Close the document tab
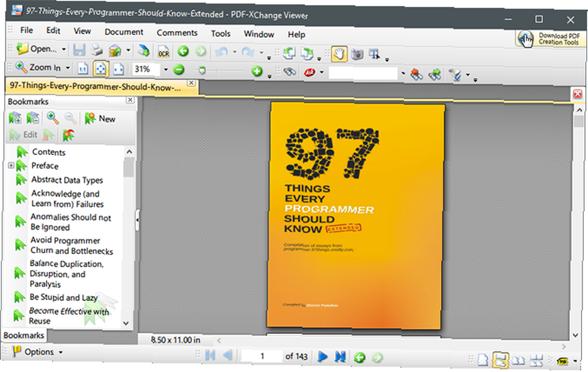Viewport: 588px width, 372px height. [191, 82]
